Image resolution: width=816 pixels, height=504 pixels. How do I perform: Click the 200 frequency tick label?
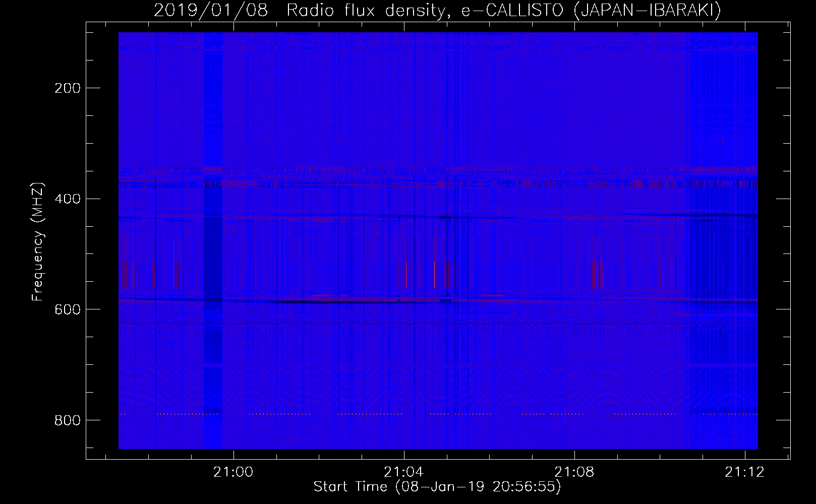click(x=67, y=88)
